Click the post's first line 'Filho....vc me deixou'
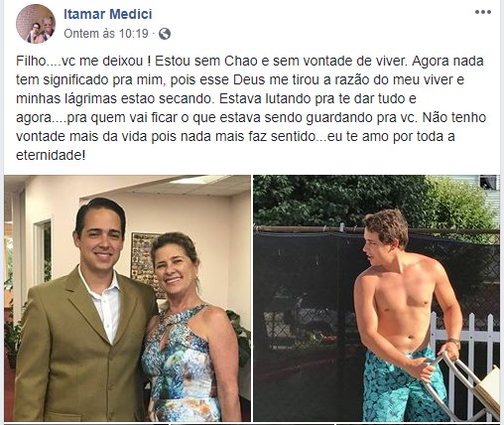 (79, 62)
